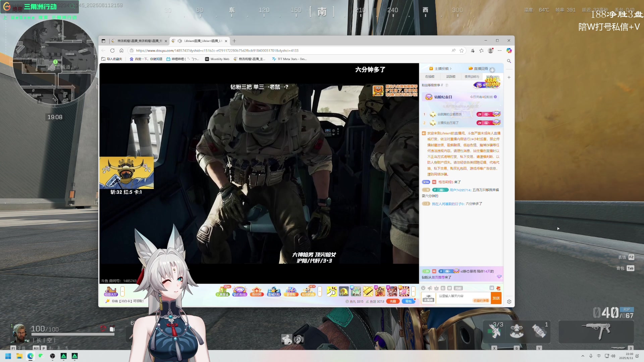This screenshot has width=644, height=362.
Task: Open a new browser tab
Action: point(234,41)
